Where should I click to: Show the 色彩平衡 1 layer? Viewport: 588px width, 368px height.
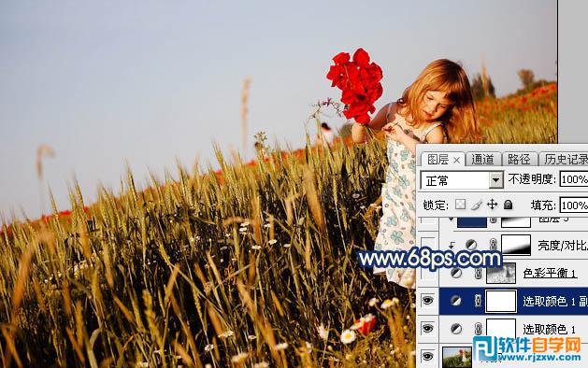coord(428,273)
